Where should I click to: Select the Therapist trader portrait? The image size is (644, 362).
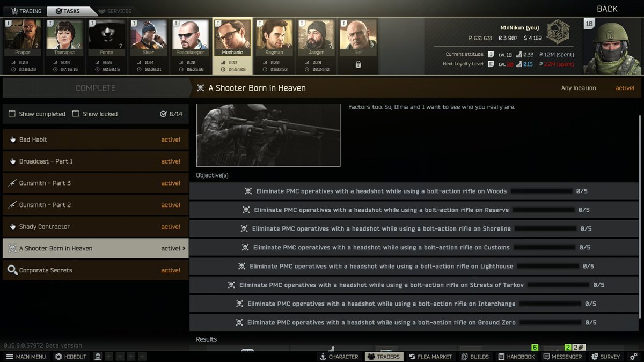(x=64, y=35)
